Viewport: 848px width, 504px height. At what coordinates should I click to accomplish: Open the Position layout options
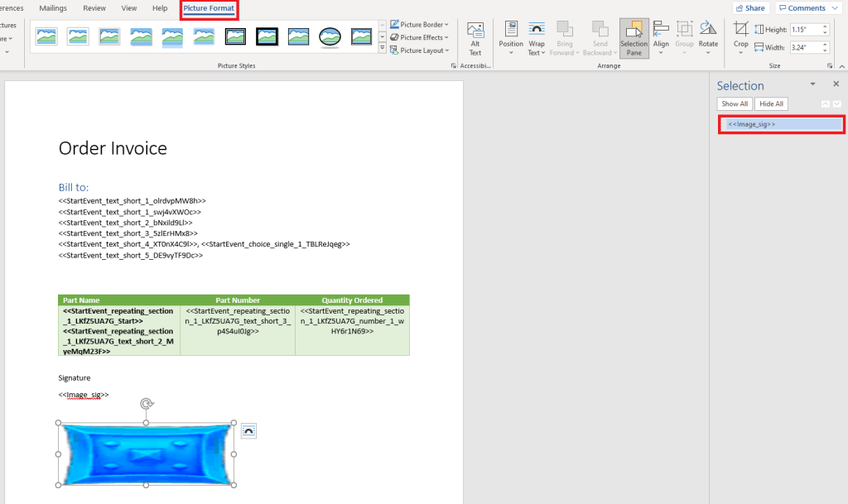[511, 38]
